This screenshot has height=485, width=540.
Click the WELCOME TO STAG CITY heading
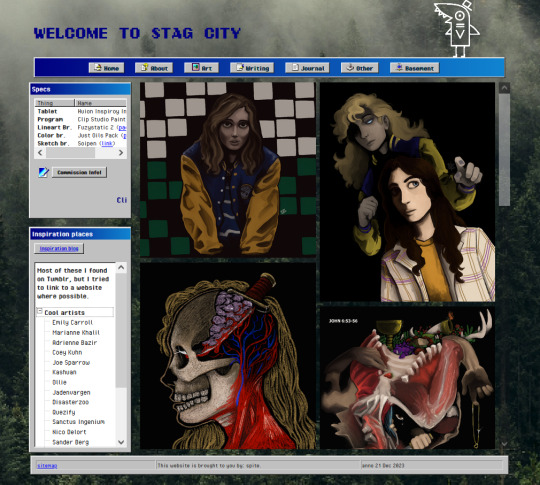coord(137,33)
